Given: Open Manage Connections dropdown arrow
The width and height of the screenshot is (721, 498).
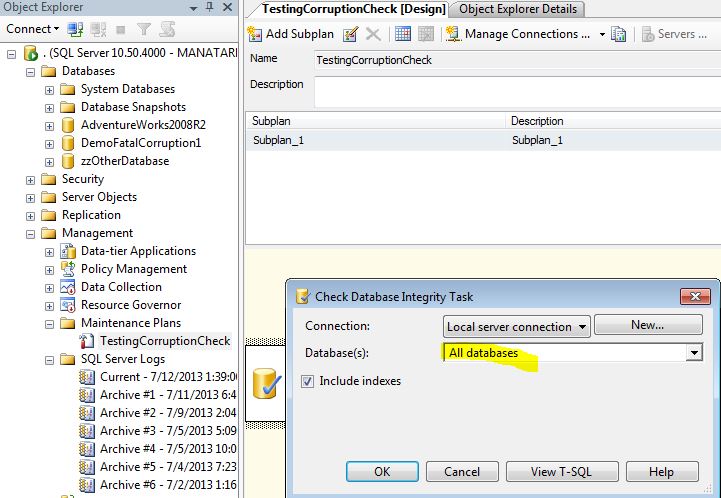Looking at the screenshot, I should pos(602,34).
